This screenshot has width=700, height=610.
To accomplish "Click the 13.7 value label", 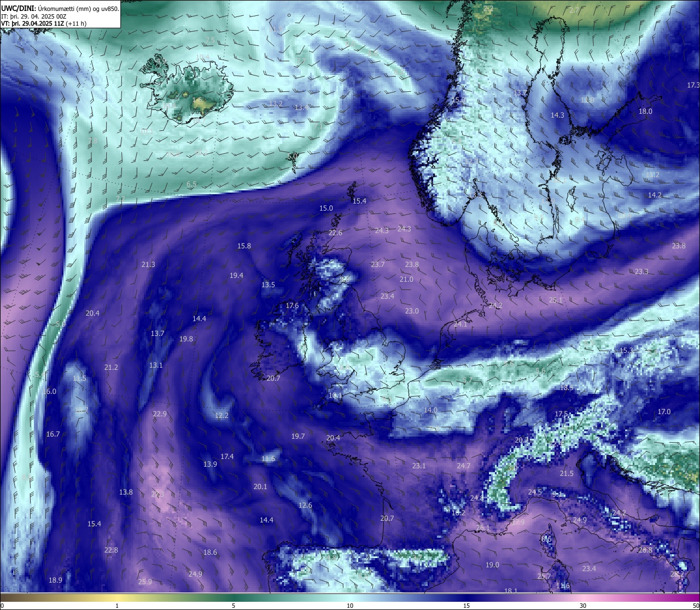I will point(157,333).
